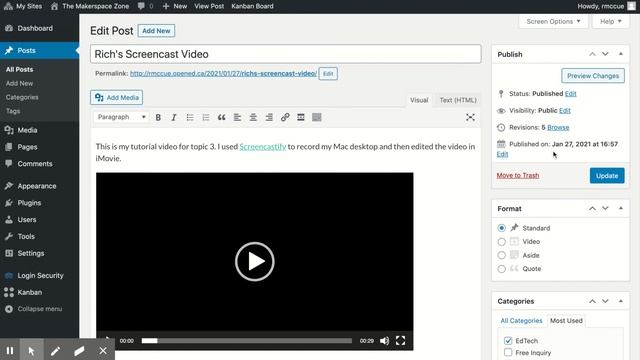The height and width of the screenshot is (360, 640).
Task: Edit post visibility setting
Action: click(x=565, y=111)
